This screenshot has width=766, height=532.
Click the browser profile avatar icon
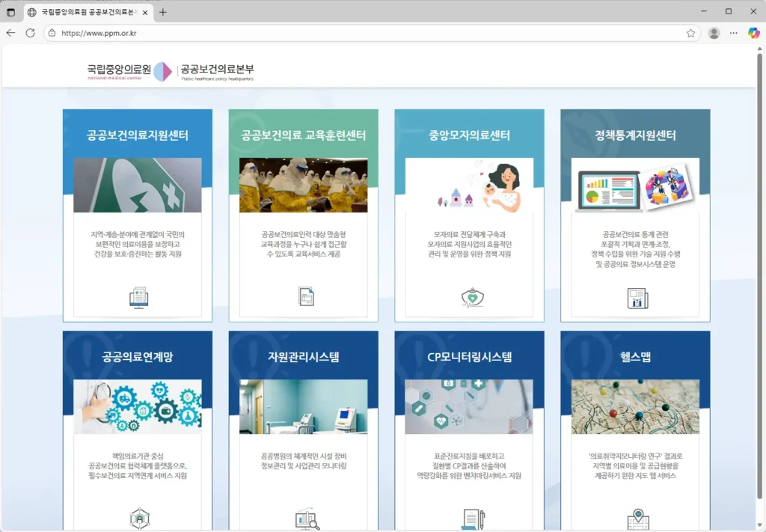coord(713,33)
